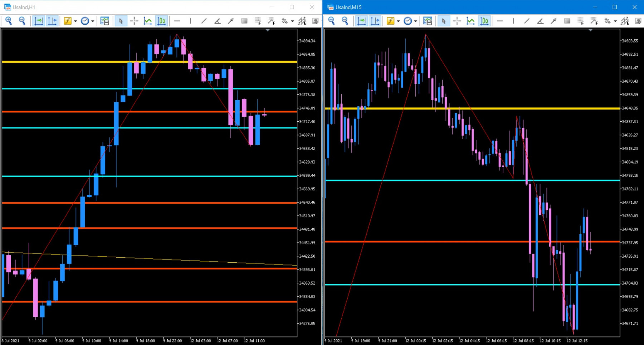Zoom out on the UsaInd,M15 chart
This screenshot has width=644, height=345.
[345, 21]
